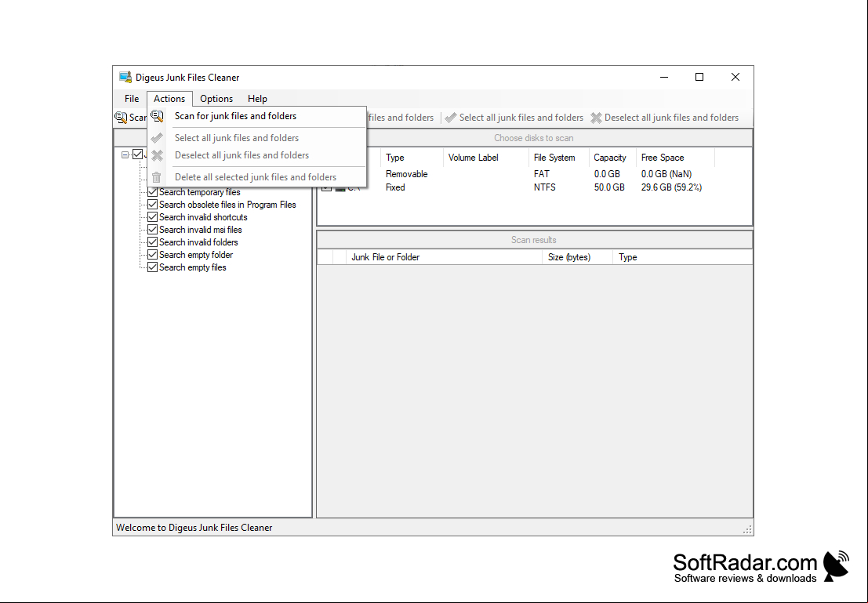Click Size (bytes) column header
This screenshot has height=603, width=868.
coord(577,257)
